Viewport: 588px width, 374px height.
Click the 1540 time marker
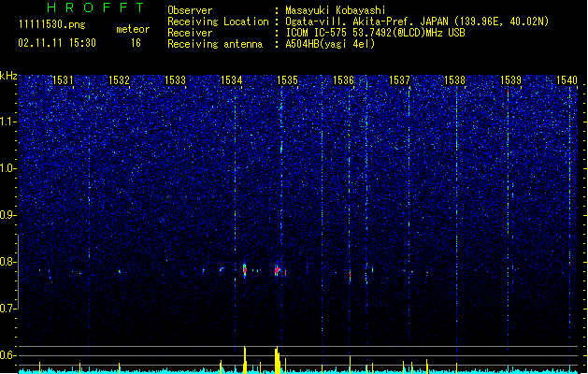567,80
